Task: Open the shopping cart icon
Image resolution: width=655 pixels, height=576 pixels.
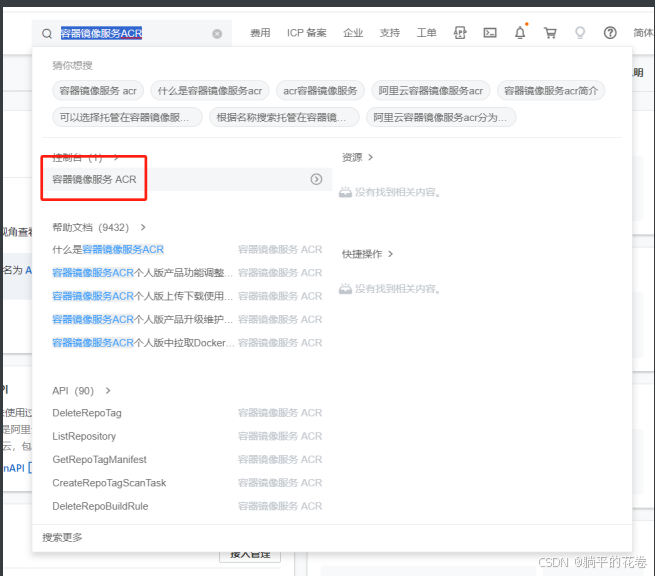Action: tap(550, 33)
